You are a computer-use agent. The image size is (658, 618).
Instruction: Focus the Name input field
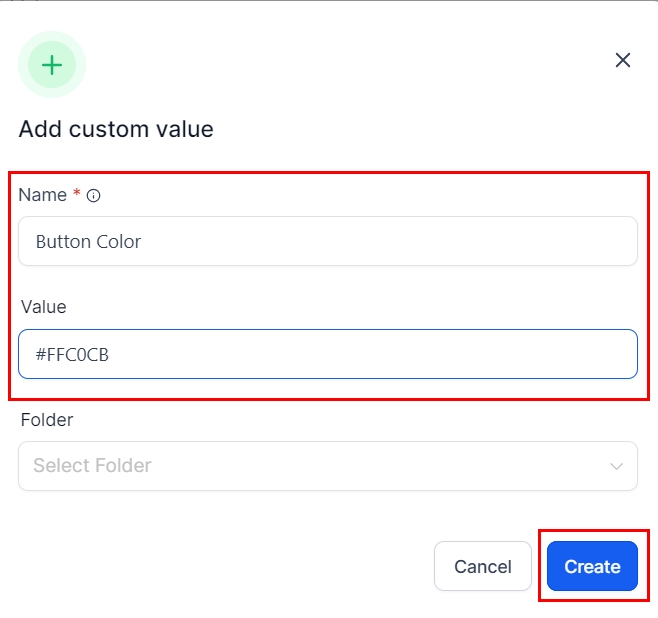328,241
